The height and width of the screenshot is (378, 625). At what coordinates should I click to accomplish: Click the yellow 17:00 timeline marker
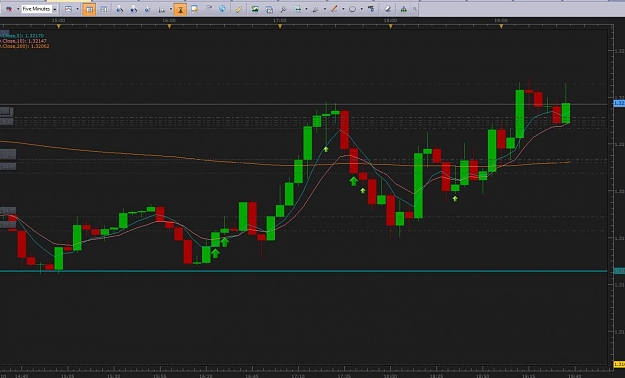pyautogui.click(x=280, y=27)
